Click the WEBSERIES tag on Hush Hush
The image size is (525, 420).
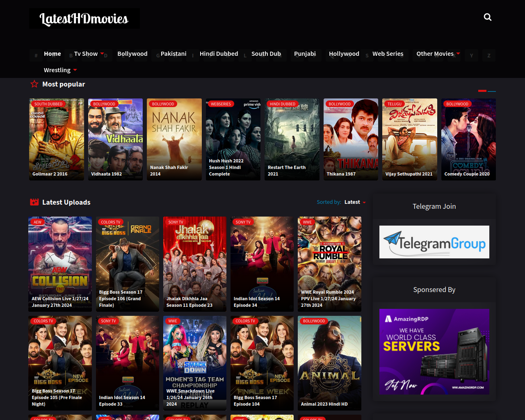[221, 104]
